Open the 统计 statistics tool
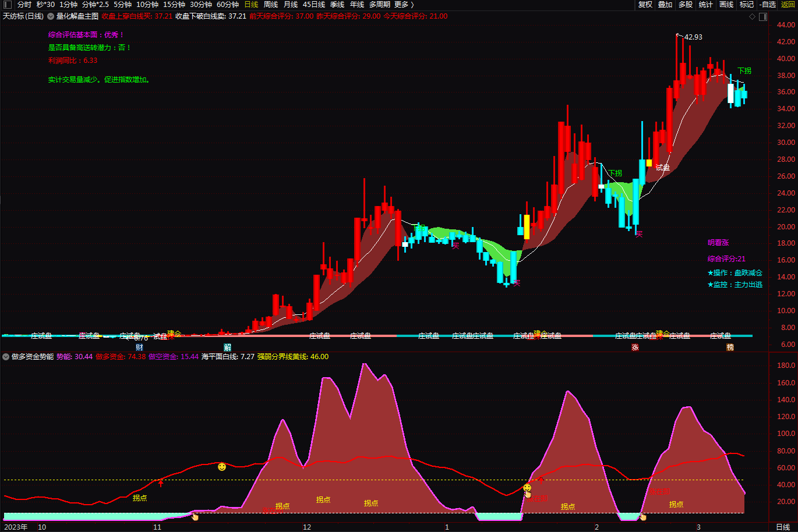Viewport: 798px width, 532px height. tap(706, 5)
